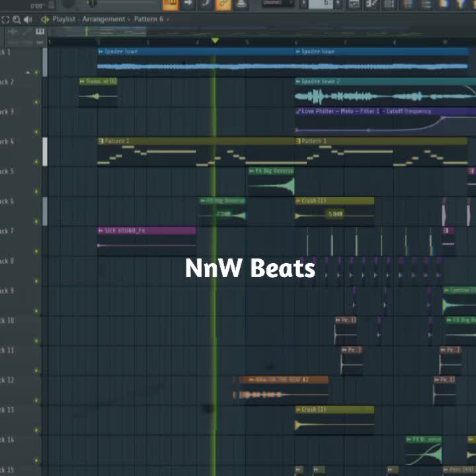
Task: Click the green playhead marker on timeline
Action: click(x=215, y=40)
